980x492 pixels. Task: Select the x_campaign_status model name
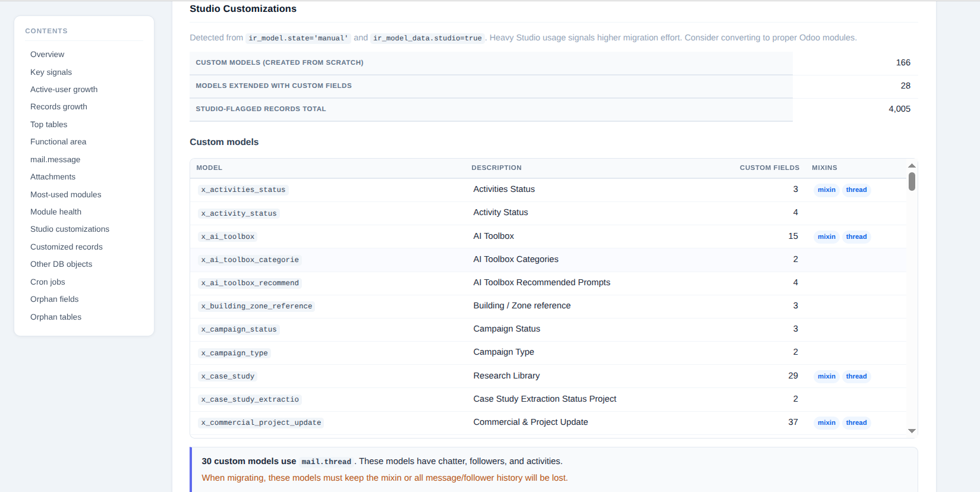point(239,329)
